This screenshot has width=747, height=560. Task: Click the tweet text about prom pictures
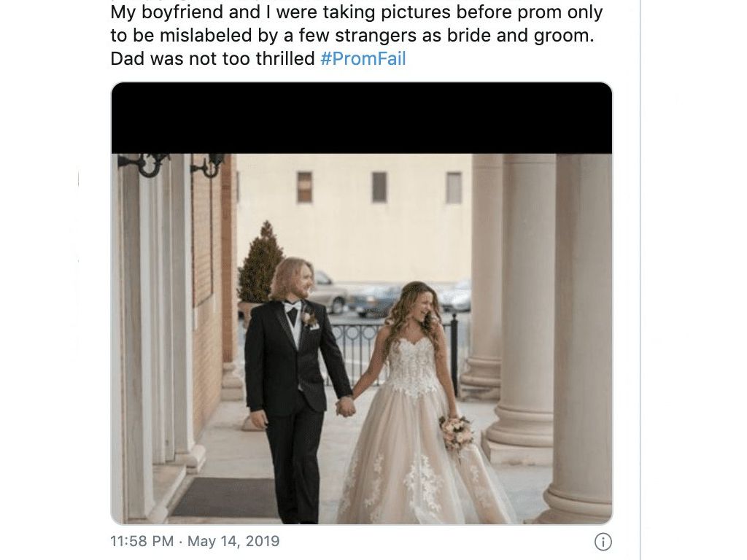(356, 36)
